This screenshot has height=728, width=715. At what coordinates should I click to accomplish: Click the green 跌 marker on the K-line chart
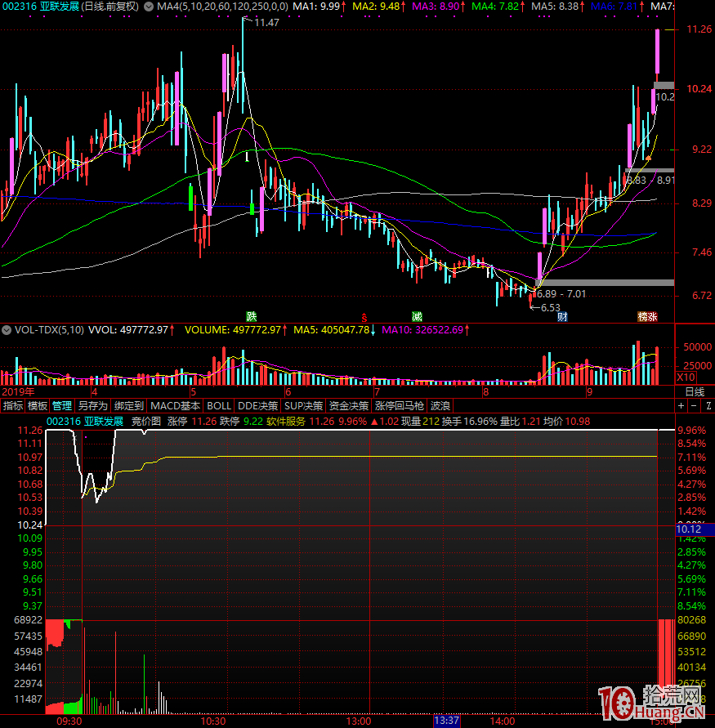pyautogui.click(x=251, y=317)
